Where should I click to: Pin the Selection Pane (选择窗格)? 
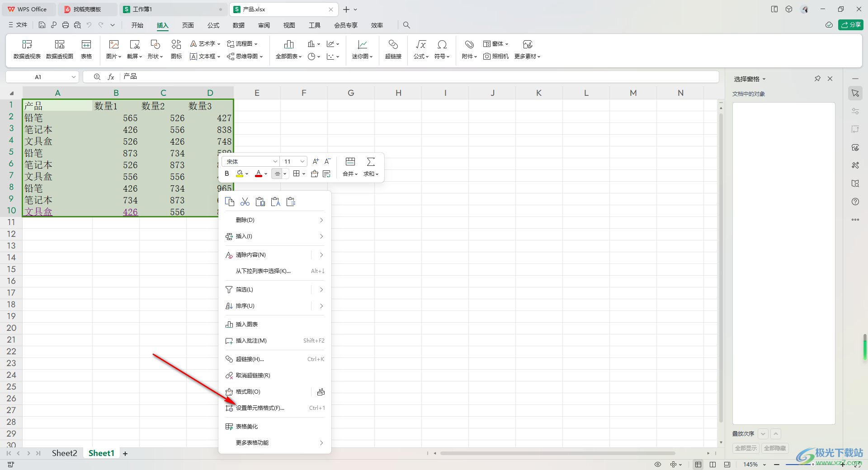[x=817, y=79]
